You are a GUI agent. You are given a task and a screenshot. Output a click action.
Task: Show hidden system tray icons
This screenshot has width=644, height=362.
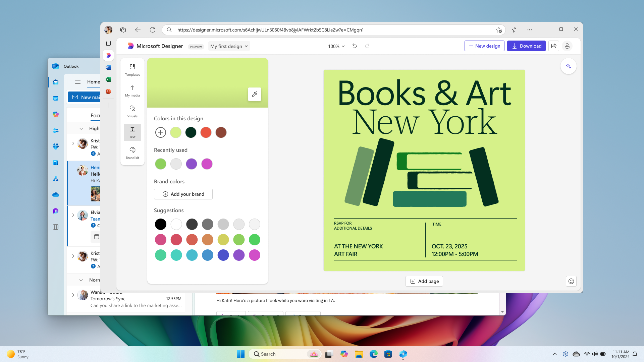pyautogui.click(x=555, y=354)
